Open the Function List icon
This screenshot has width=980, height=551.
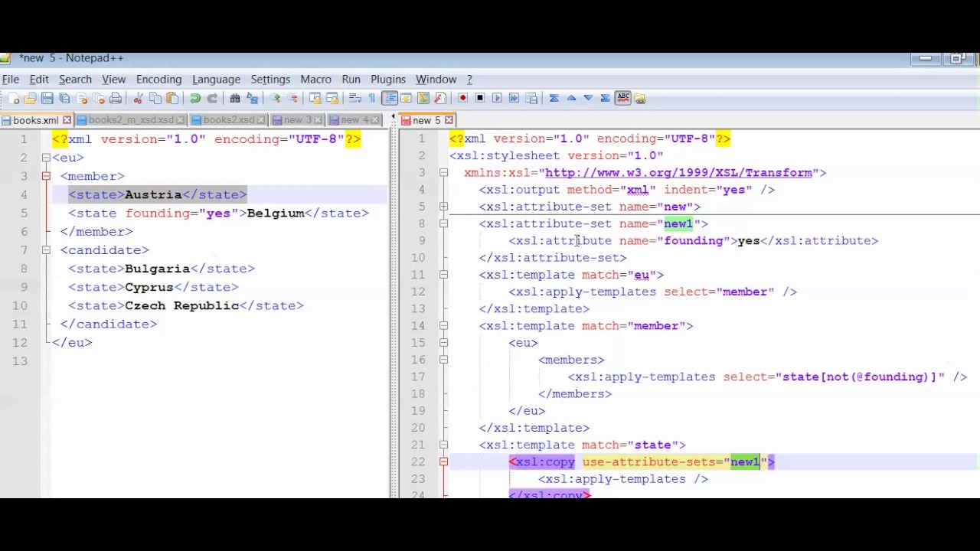point(440,98)
